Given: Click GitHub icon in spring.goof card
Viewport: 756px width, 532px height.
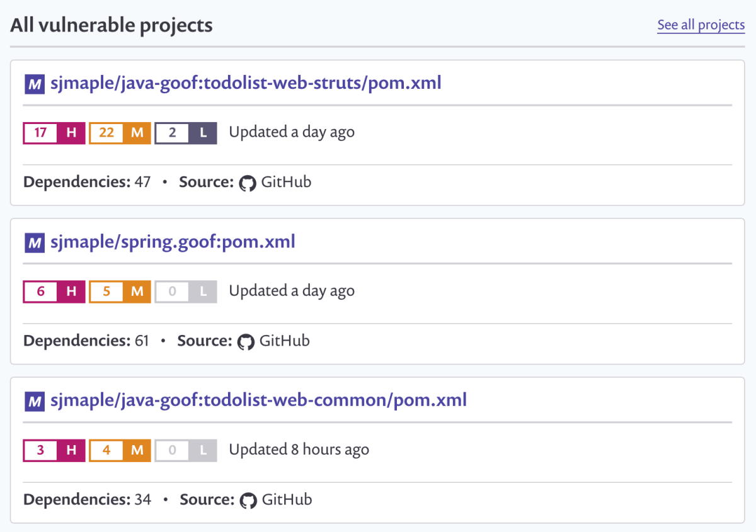Looking at the screenshot, I should [x=246, y=342].
